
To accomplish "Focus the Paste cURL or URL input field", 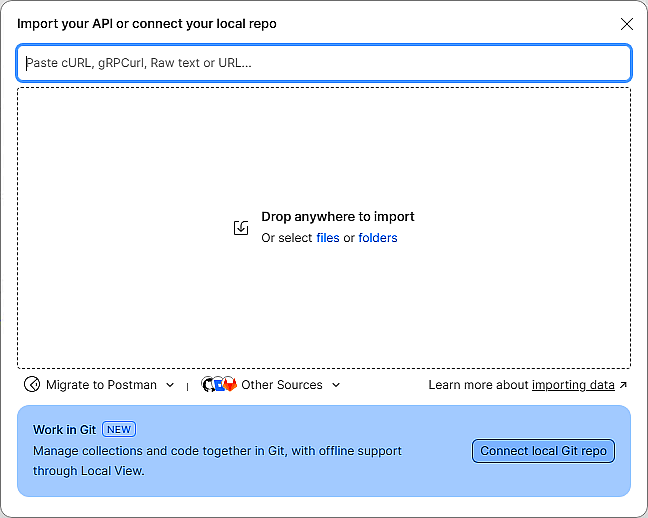I will coord(324,63).
